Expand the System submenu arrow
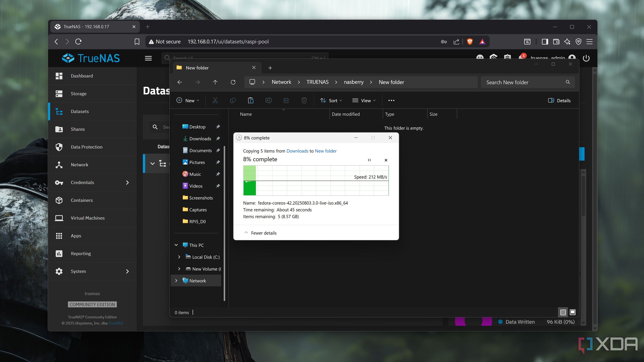The image size is (644, 362). (x=127, y=271)
